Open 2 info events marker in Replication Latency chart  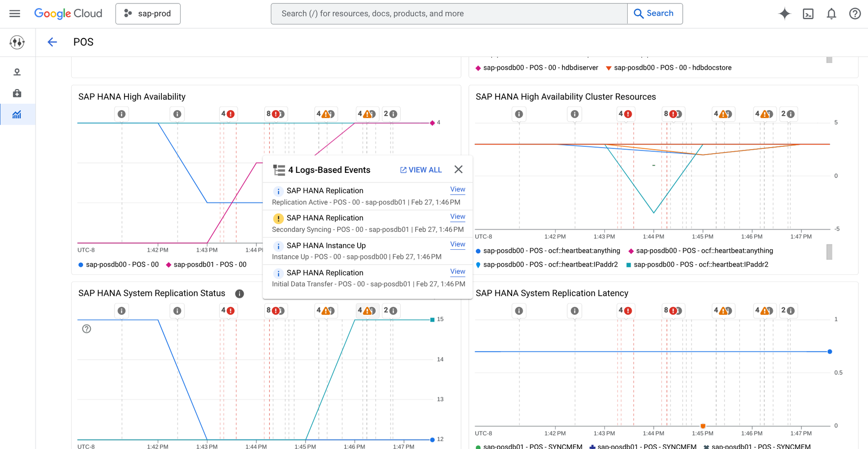tap(788, 310)
